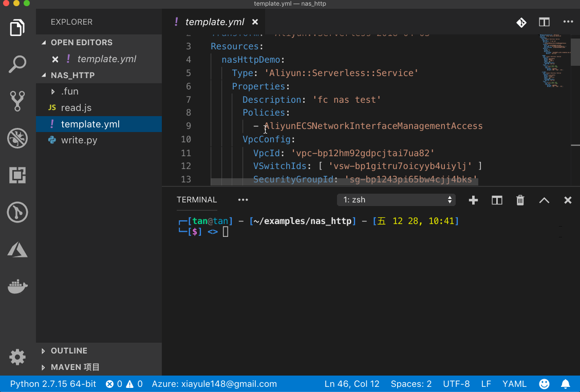Open the Azure view in activity bar
Image resolution: width=580 pixels, height=392 pixels.
pos(17,250)
